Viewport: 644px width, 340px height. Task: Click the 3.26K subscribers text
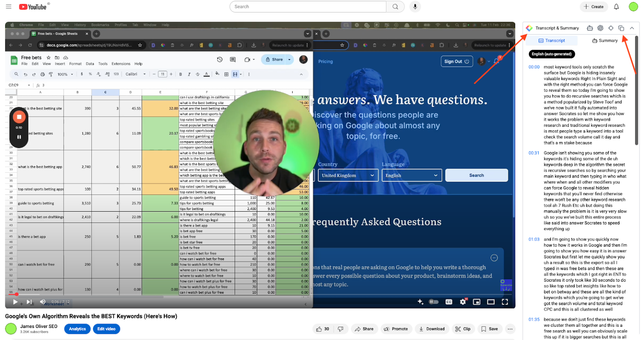click(34, 332)
